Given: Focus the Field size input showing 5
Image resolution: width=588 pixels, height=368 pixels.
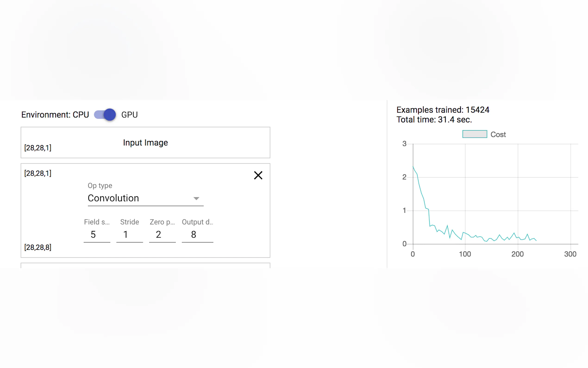Looking at the screenshot, I should coord(97,235).
